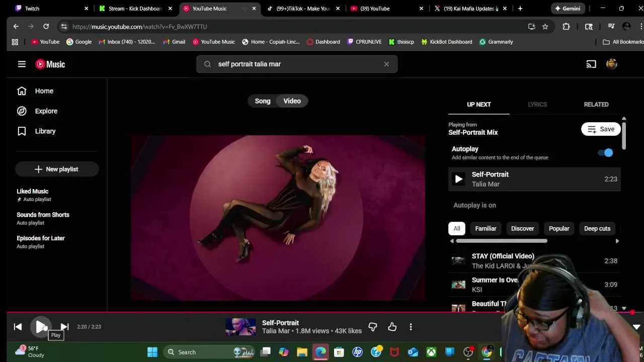Open the browser extensions puzzle icon

(x=566, y=27)
